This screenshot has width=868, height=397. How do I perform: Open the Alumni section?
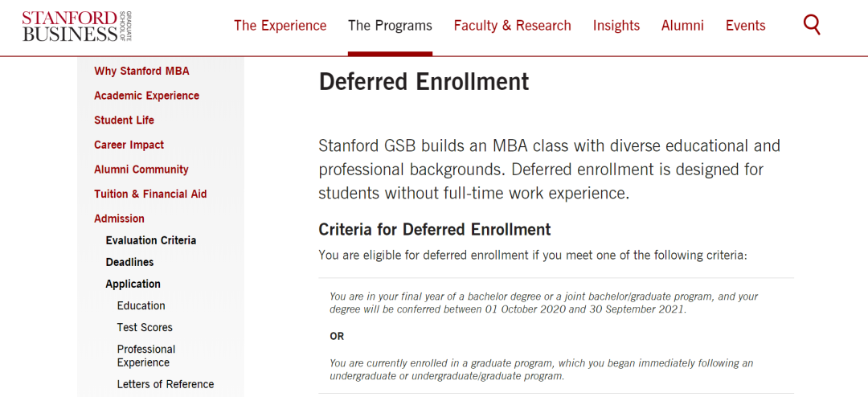[682, 26]
